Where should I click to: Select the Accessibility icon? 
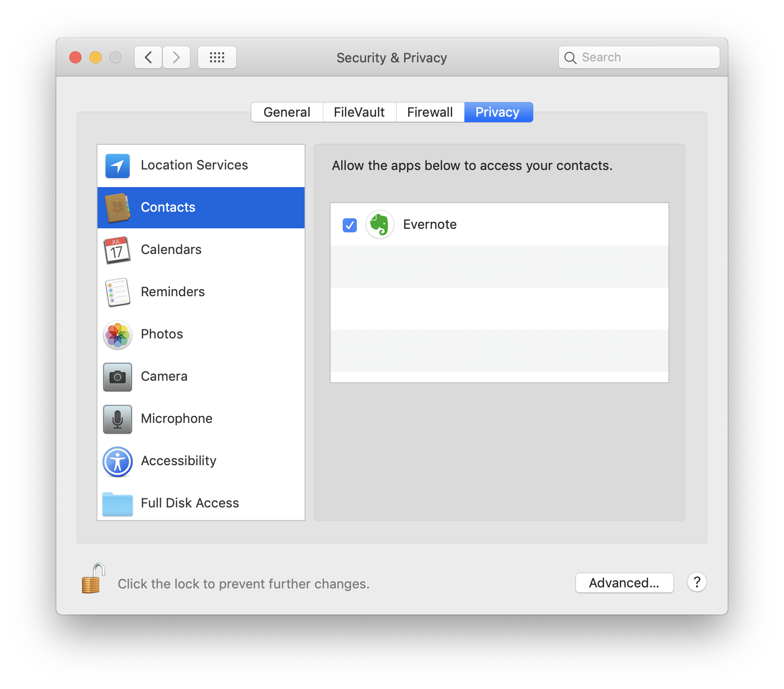click(118, 461)
